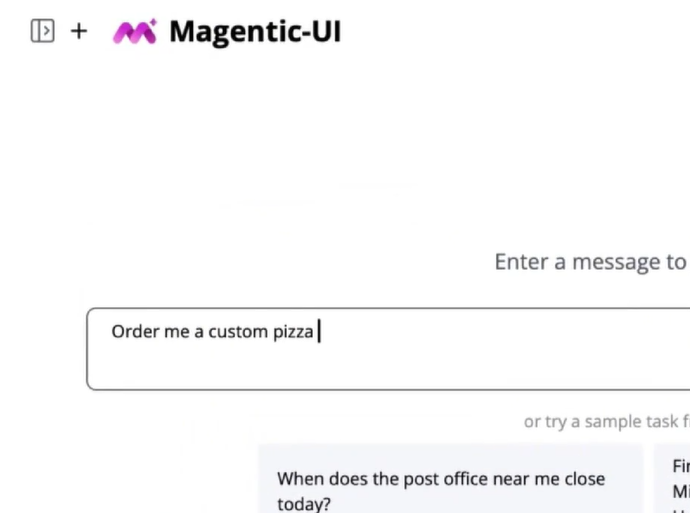The image size is (690, 513).
Task: Click the 'UI' part of app title
Action: [x=324, y=32]
